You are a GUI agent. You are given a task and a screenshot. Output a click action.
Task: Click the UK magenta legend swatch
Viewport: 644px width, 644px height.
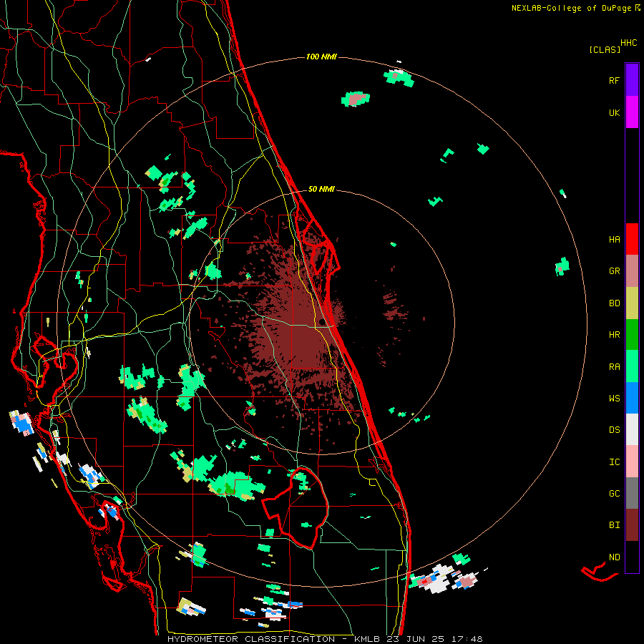pos(632,112)
